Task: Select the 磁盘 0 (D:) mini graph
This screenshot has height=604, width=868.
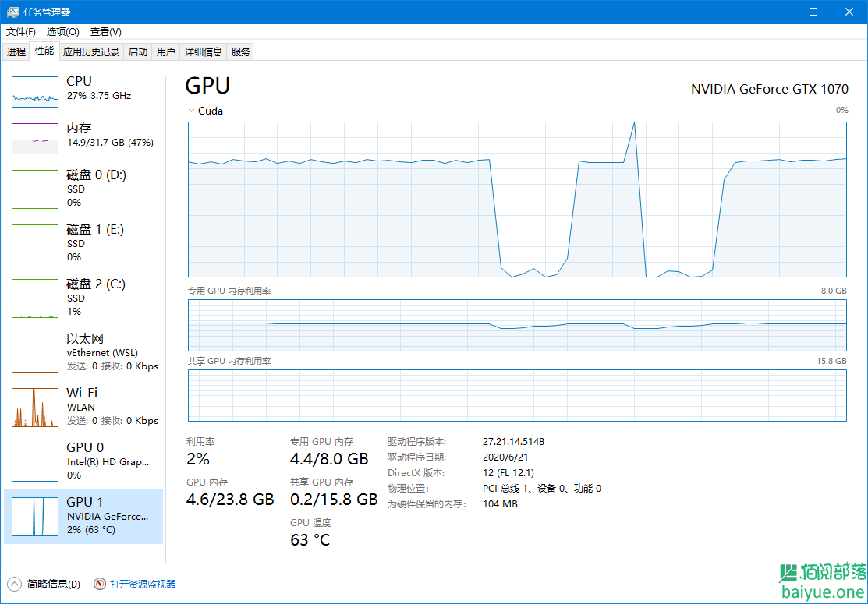Action: [35, 189]
